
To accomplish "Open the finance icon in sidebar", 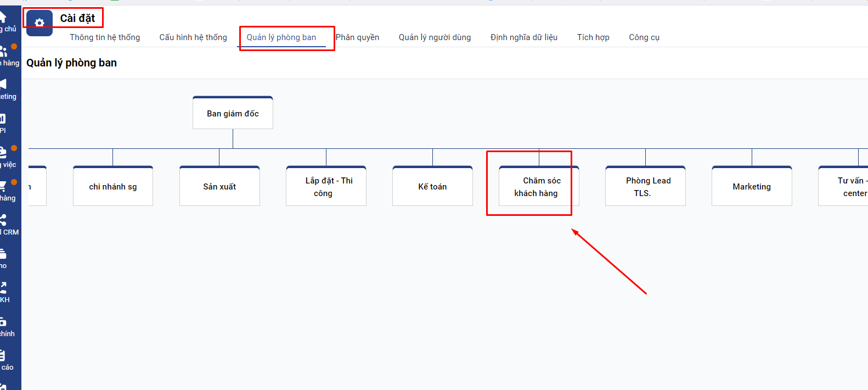I will click(3, 322).
